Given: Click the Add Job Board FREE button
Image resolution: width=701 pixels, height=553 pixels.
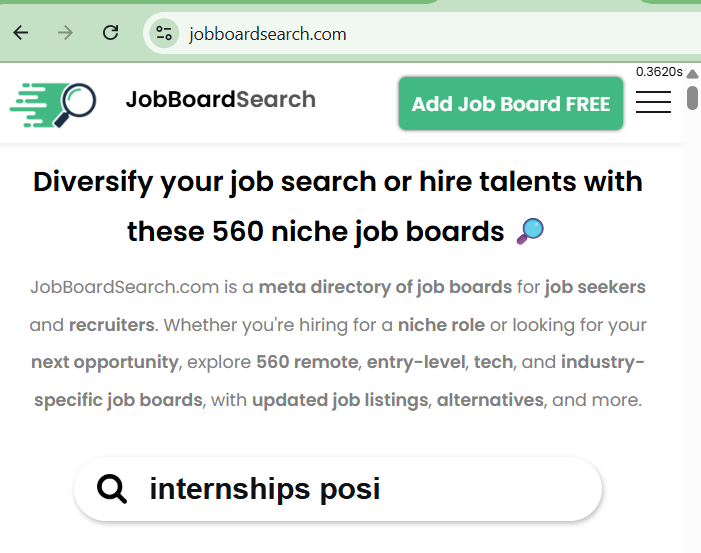Looking at the screenshot, I should 510,103.
